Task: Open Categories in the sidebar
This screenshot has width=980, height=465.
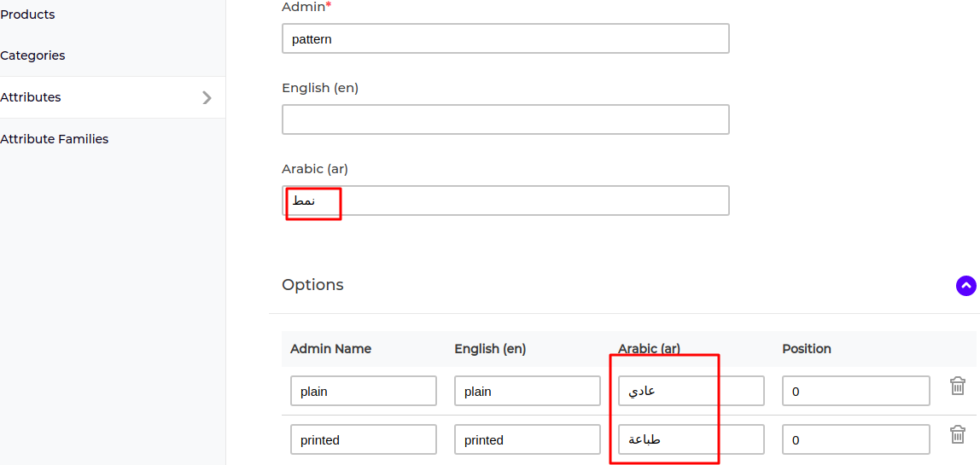Action: point(32,55)
